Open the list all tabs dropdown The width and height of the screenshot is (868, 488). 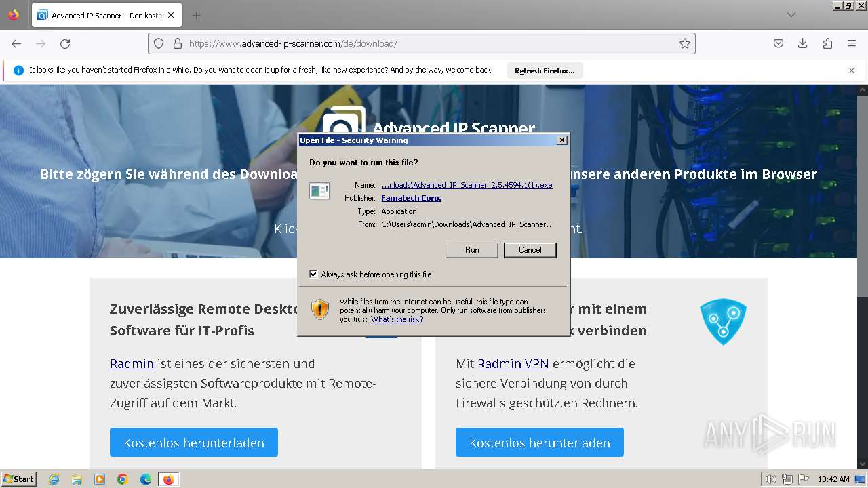[x=791, y=15]
